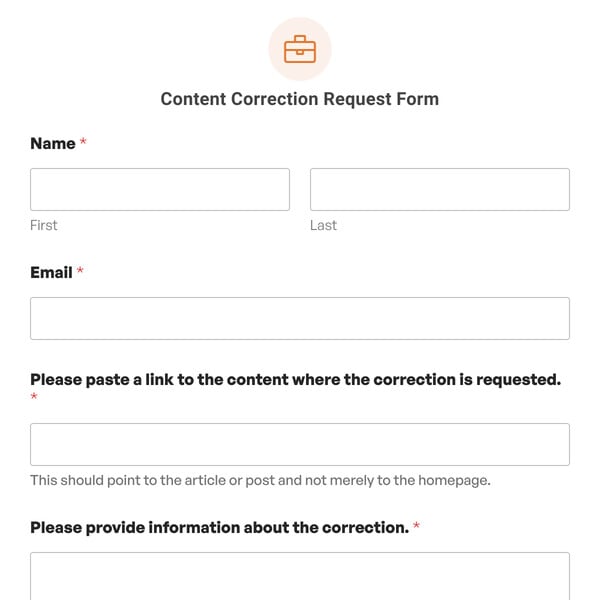Click the 'First' sublabel under name
Viewport: 600px width, 600px height.
pyautogui.click(x=44, y=225)
